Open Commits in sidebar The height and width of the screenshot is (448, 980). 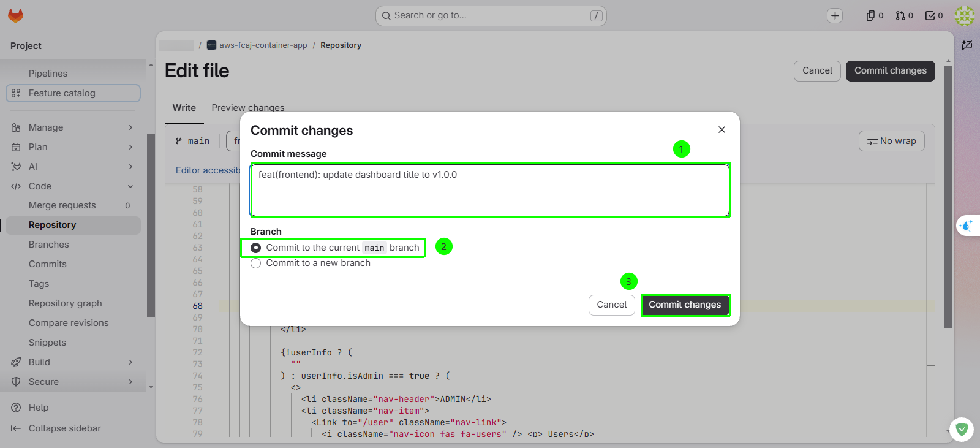pyautogui.click(x=73, y=264)
